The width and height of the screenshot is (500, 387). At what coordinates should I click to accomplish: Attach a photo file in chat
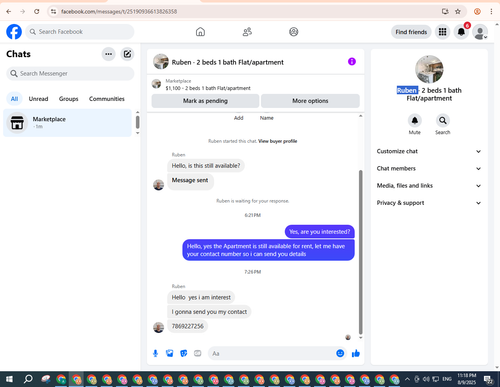[x=170, y=353]
